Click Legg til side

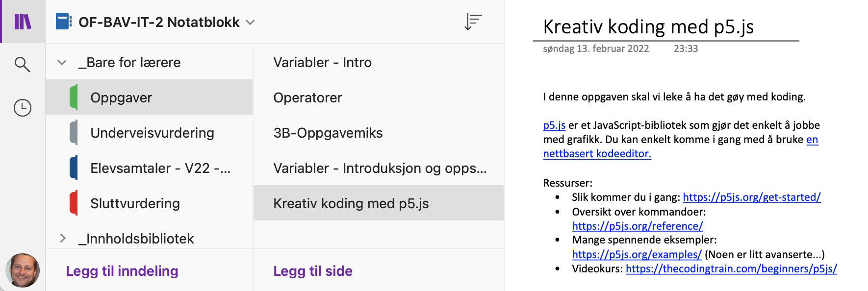pyautogui.click(x=313, y=271)
